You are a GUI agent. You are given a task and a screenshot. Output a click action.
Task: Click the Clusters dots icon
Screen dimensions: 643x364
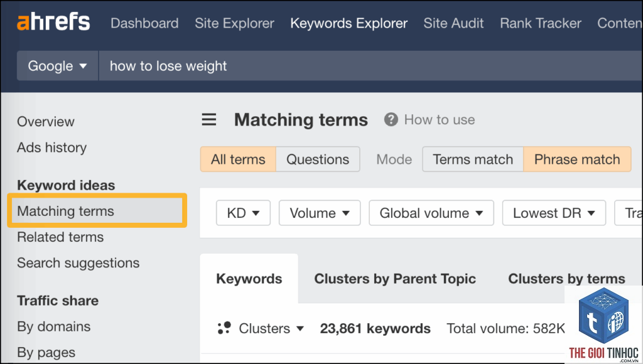[224, 328]
